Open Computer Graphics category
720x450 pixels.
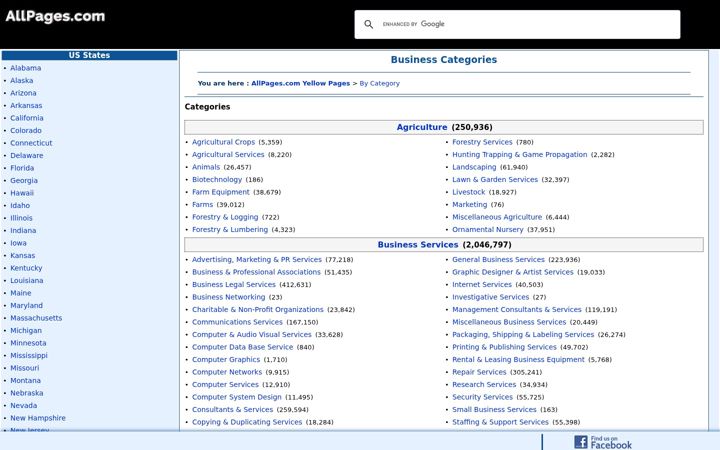[x=226, y=360]
